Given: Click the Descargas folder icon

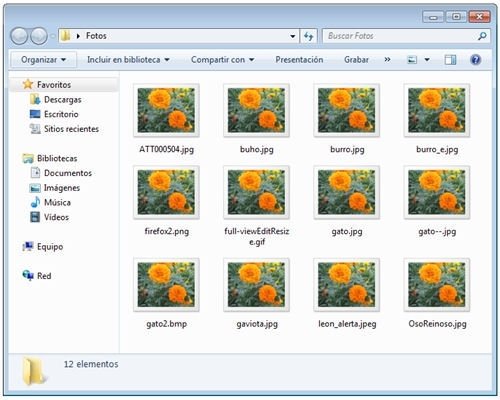Looking at the screenshot, I should pyautogui.click(x=35, y=99).
